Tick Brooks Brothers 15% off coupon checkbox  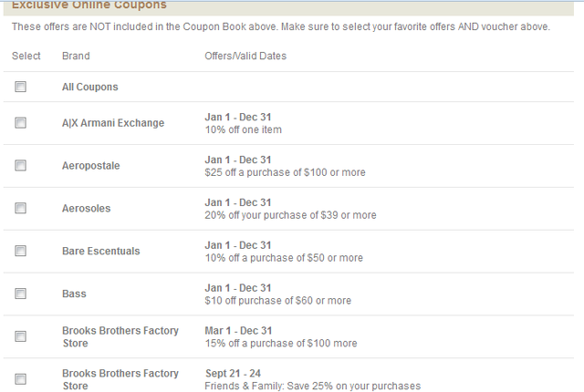tap(20, 336)
